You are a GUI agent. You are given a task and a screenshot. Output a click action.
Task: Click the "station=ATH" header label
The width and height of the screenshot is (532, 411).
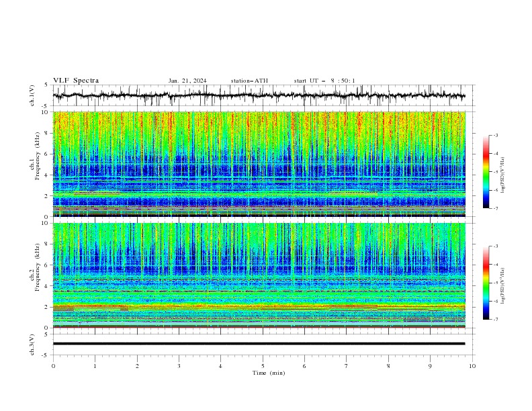coord(249,81)
